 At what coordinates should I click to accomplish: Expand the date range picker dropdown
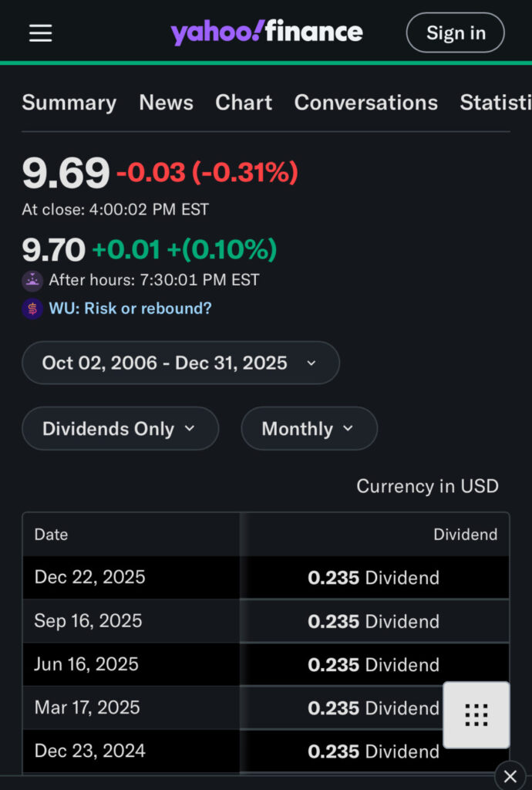coord(180,363)
